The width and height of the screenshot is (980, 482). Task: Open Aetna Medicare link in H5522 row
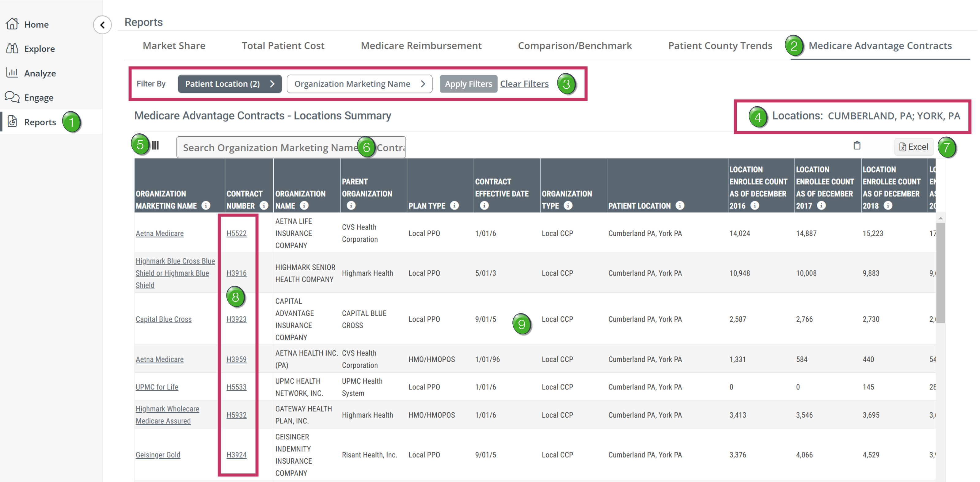tap(159, 233)
